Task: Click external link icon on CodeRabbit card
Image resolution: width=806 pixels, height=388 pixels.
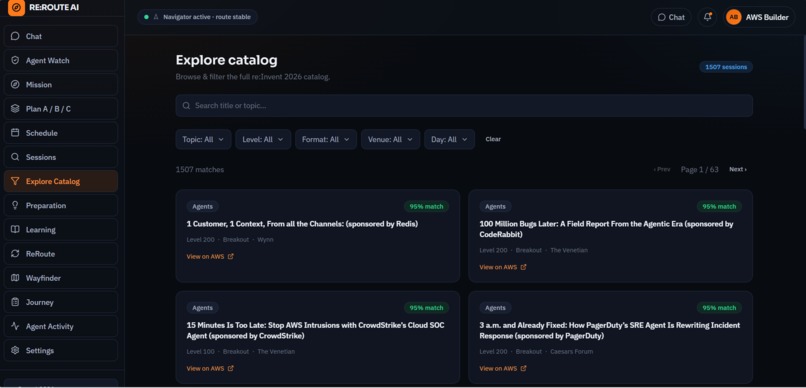Action: [523, 267]
